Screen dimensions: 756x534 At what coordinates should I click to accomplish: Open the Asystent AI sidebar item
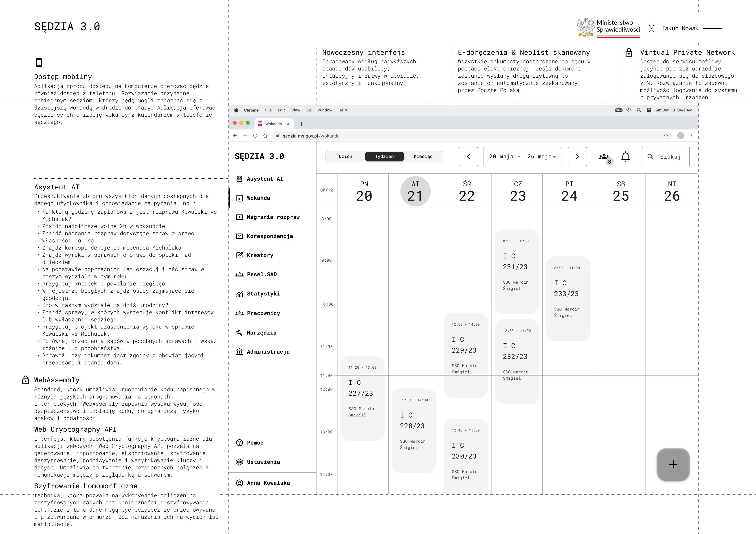click(x=259, y=179)
